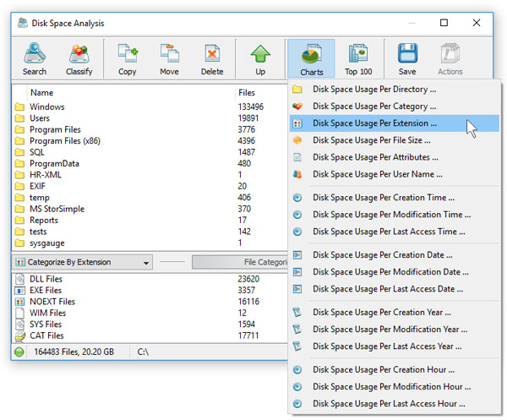Select Disk Space Usage Per Last Access Hour

[394, 403]
